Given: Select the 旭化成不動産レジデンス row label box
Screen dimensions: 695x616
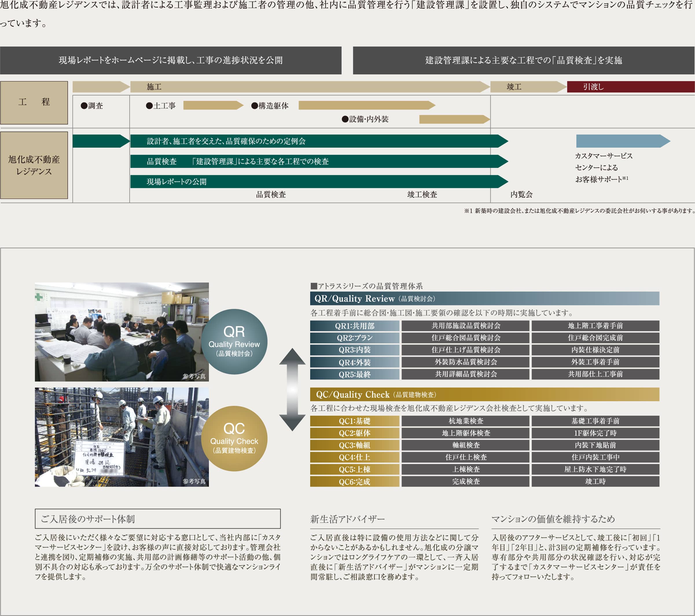Looking at the screenshot, I should pos(34,165).
